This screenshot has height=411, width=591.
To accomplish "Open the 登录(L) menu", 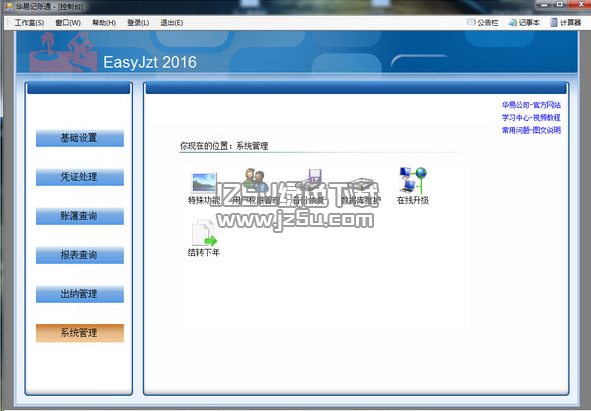I will 138,23.
